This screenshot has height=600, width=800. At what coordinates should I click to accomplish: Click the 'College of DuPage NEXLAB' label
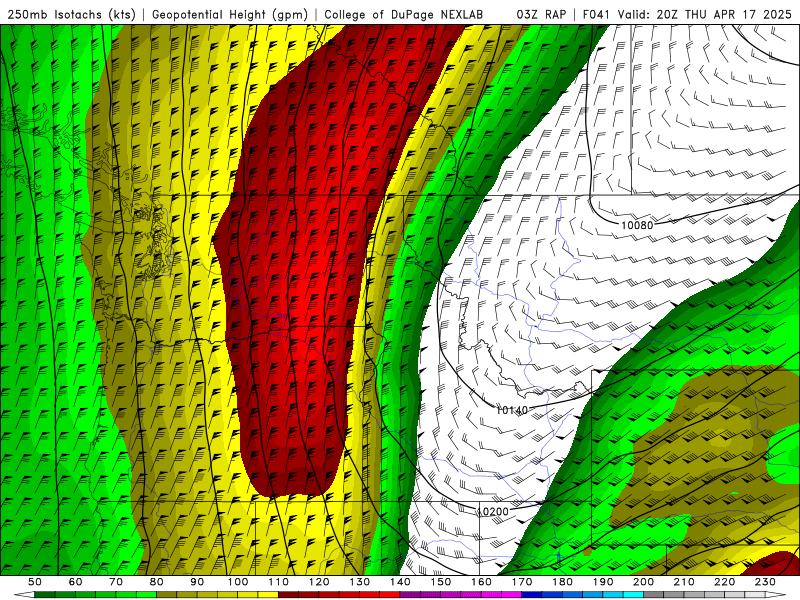404,14
